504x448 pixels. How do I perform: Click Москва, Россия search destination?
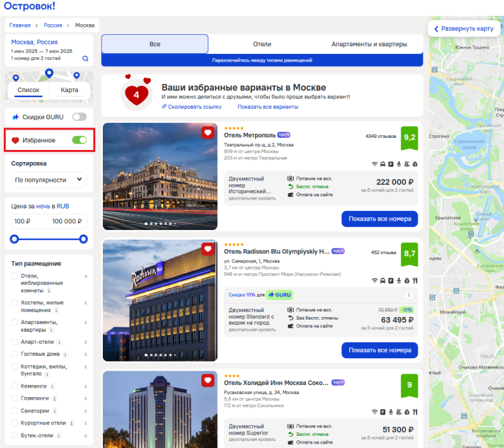tap(34, 42)
